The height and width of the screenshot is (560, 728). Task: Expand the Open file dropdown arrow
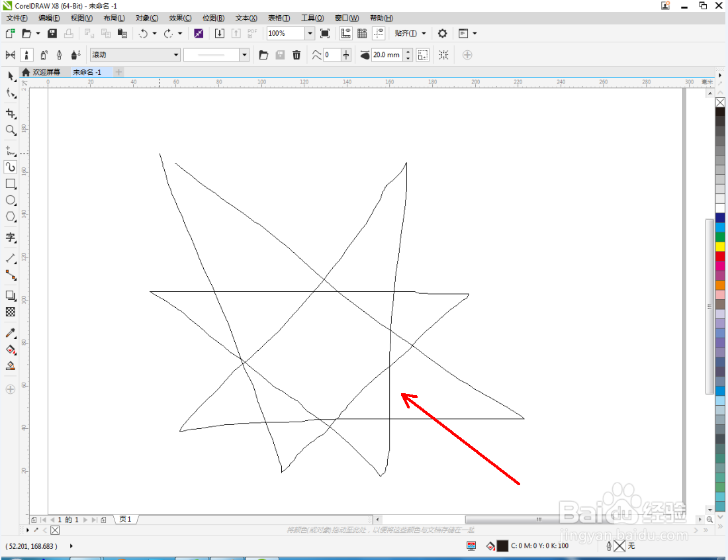[x=38, y=34]
